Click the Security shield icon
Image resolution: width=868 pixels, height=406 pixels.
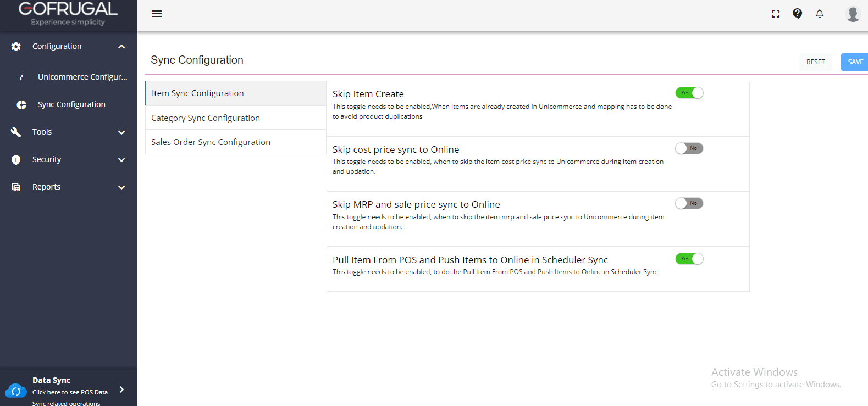pyautogui.click(x=16, y=160)
